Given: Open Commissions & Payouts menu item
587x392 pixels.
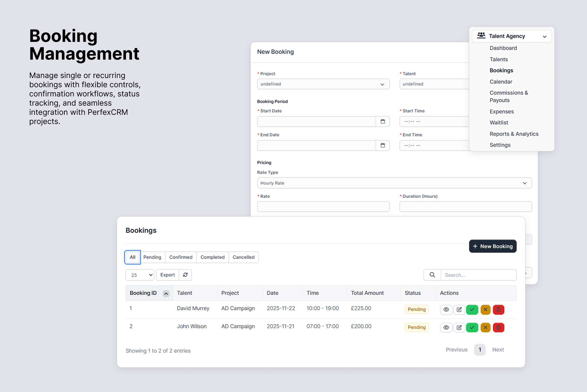Looking at the screenshot, I should 509,96.
